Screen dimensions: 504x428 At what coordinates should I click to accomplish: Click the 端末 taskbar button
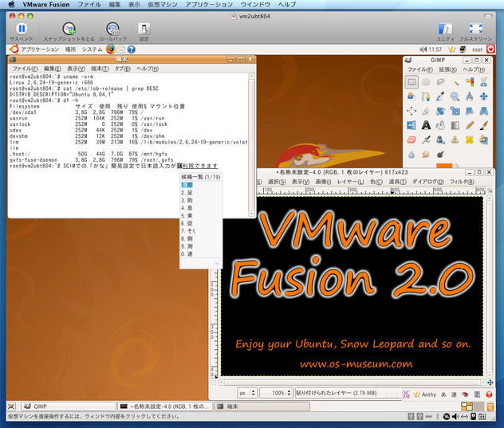[262, 406]
